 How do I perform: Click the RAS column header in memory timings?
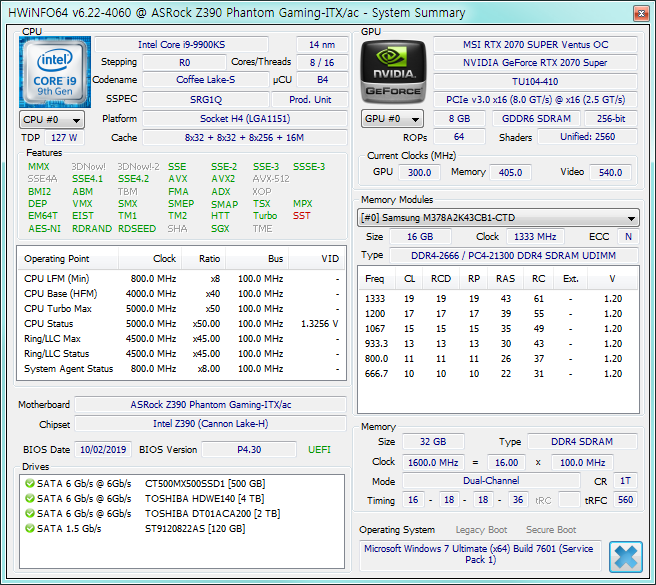(505, 279)
